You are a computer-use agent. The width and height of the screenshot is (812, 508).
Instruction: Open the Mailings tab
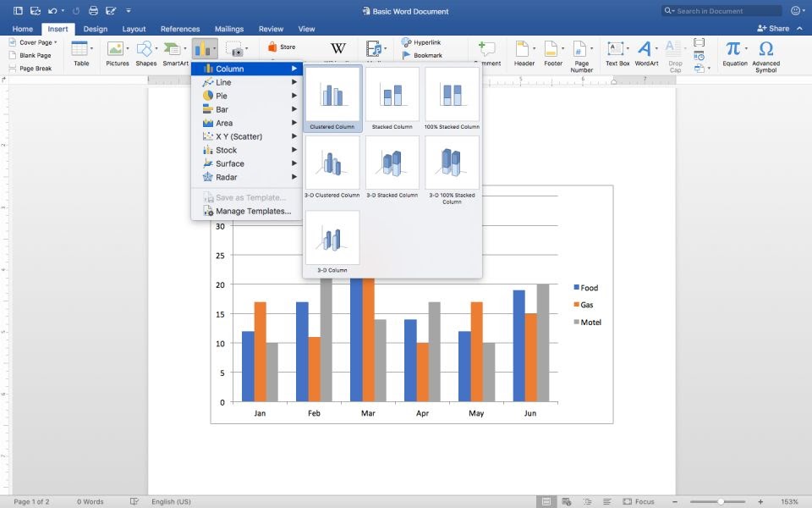click(x=229, y=29)
